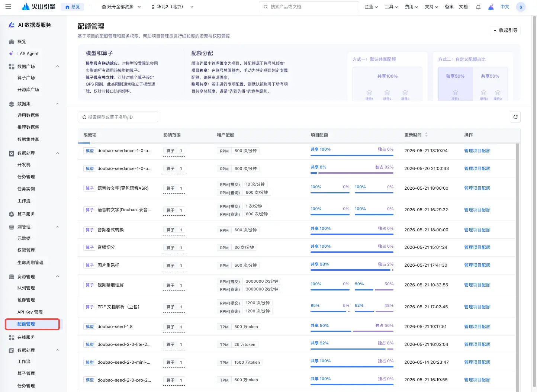
Task: Click timestamp 2026-05-20 21:00:43
Action: pos(427,168)
